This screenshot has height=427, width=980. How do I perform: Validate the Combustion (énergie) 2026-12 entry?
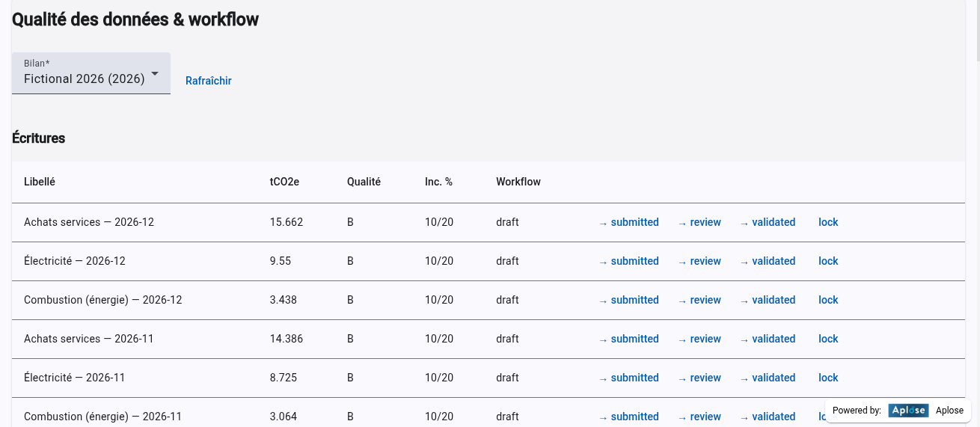pos(768,300)
